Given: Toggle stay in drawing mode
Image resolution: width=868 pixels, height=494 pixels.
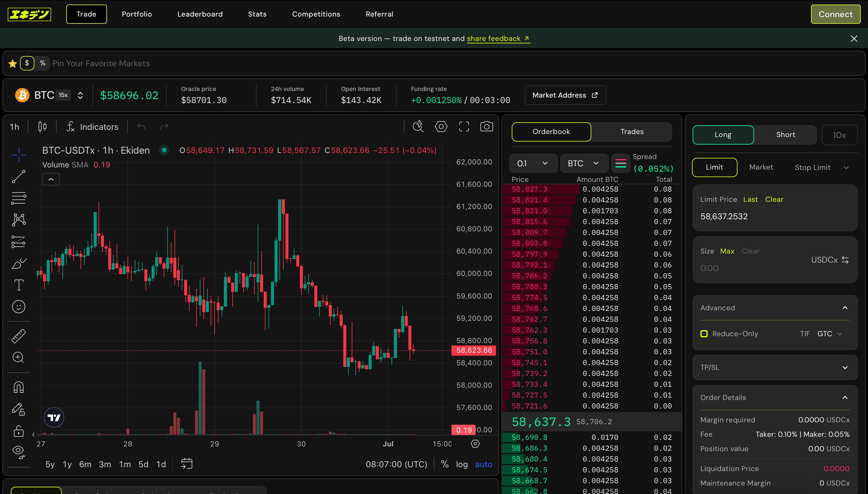Looking at the screenshot, I should pos(19,410).
